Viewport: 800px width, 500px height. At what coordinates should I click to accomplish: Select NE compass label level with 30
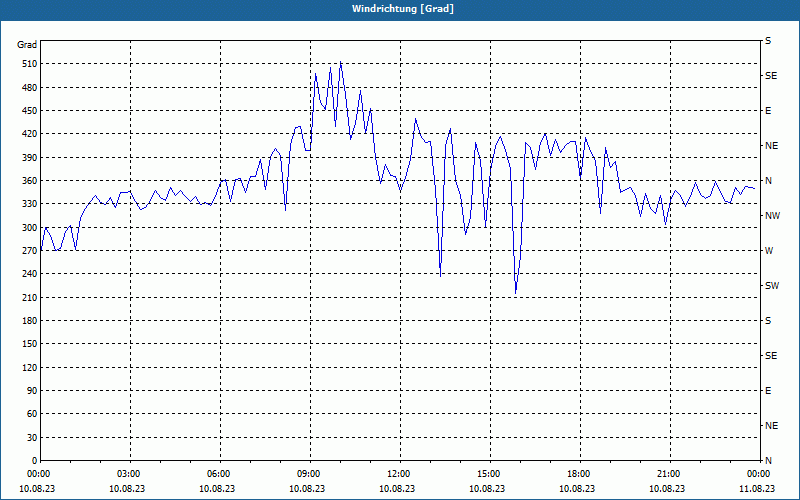tap(771, 426)
